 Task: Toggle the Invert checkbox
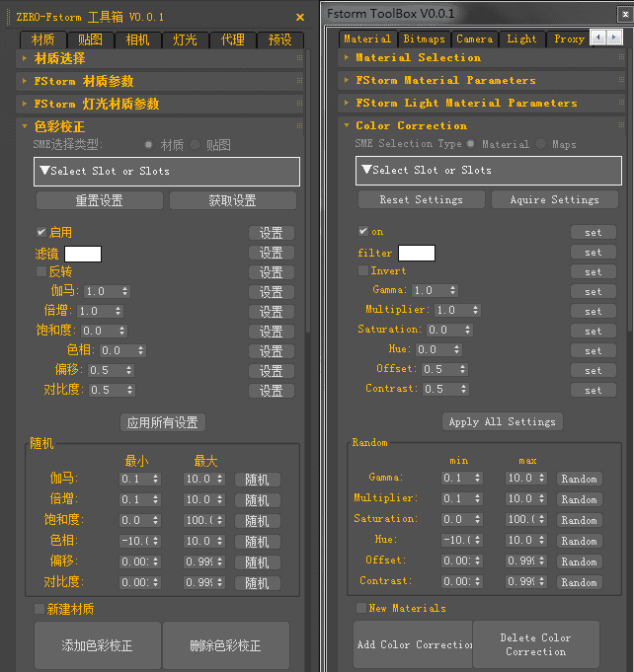click(x=363, y=270)
